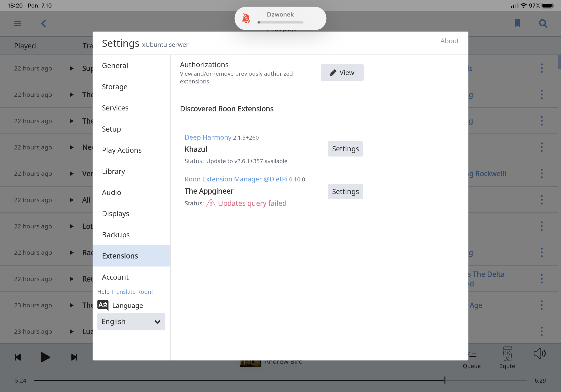Tap the muted bell icon
The width and height of the screenshot is (561, 392).
(246, 18)
